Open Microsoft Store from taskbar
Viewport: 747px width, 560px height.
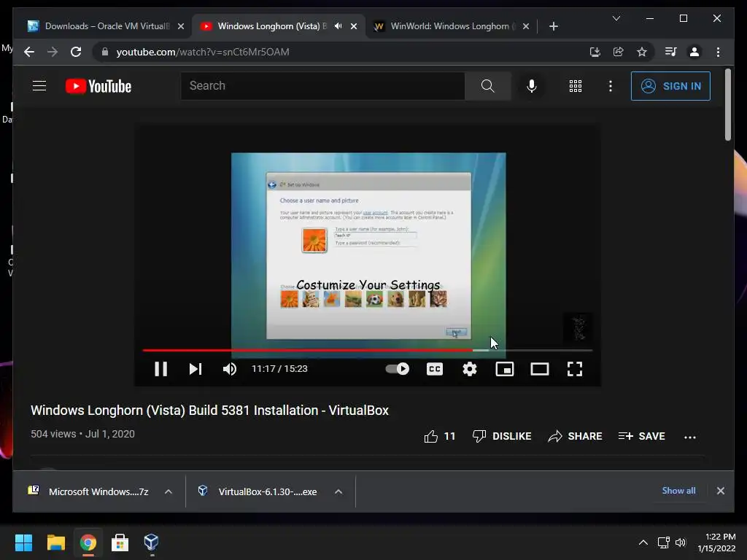(120, 542)
